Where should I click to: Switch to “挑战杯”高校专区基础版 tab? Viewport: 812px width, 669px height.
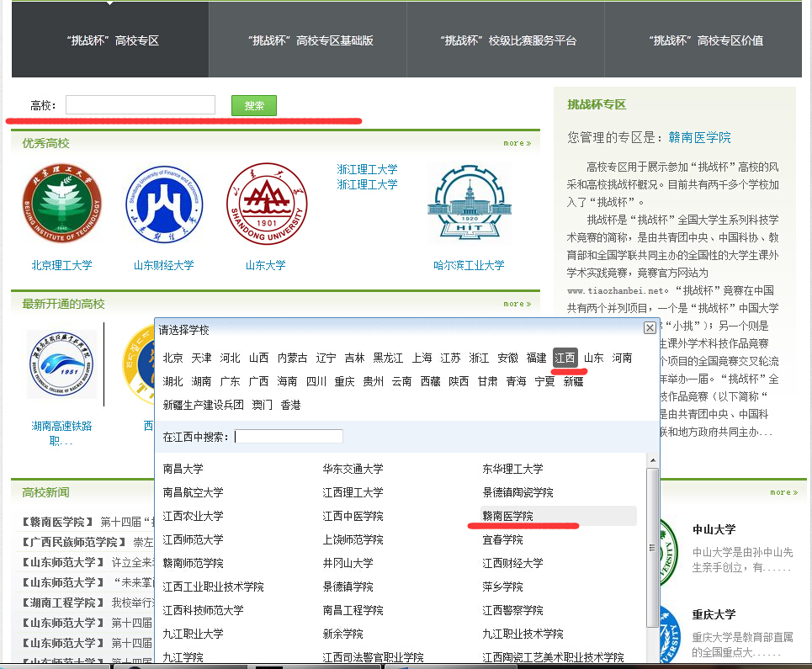coord(308,40)
